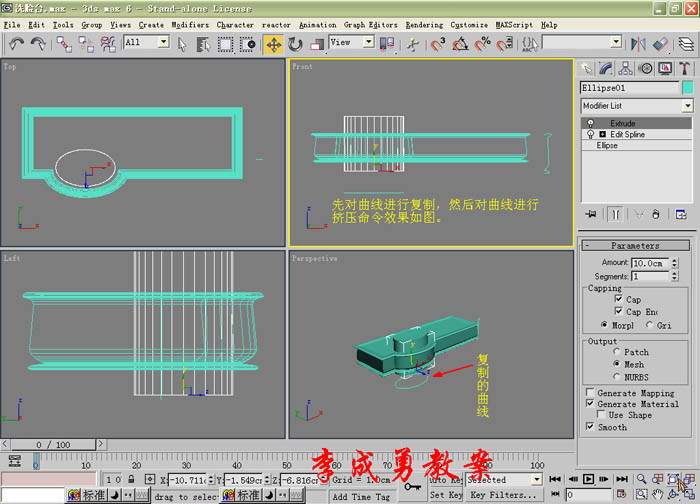Switch to the Motion command panel

(x=646, y=69)
